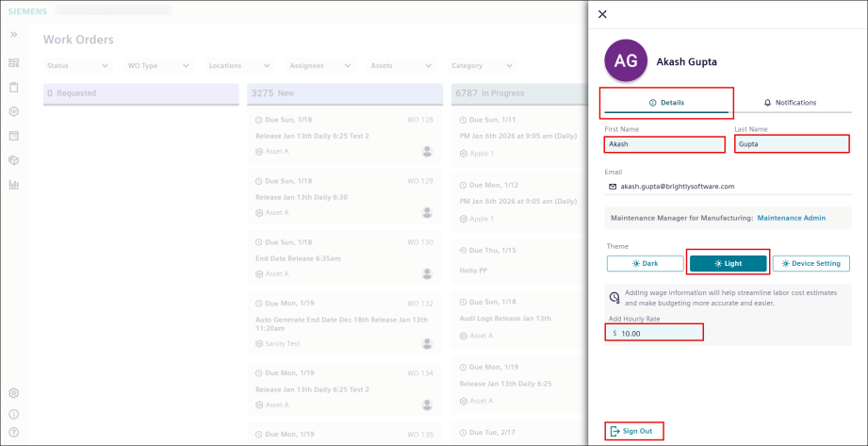The image size is (868, 446).
Task: Open the clipboard work orders sidebar icon
Action: [14, 87]
